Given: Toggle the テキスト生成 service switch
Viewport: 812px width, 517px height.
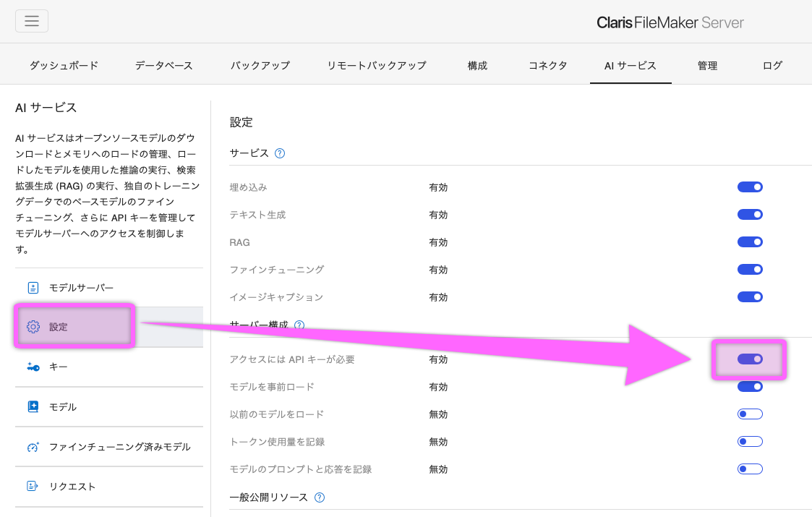Looking at the screenshot, I should 750,215.
